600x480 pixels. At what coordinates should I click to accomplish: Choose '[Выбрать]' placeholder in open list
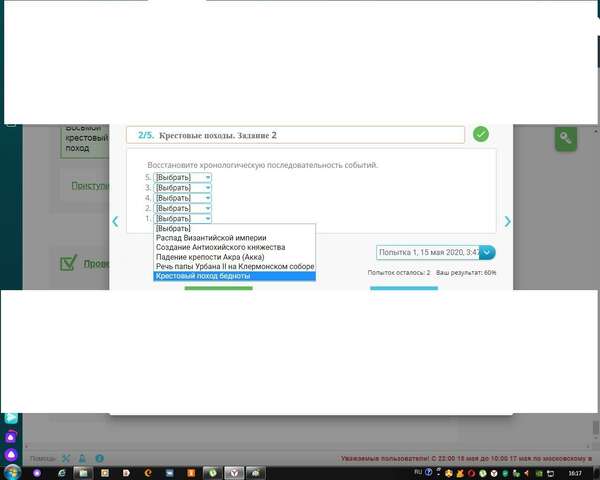pyautogui.click(x=234, y=229)
